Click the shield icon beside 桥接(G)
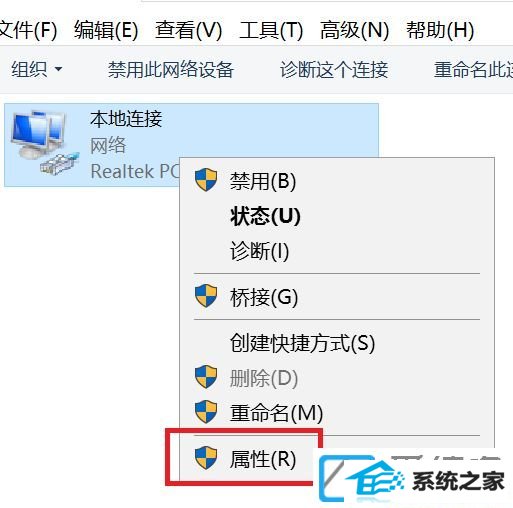 pos(206,295)
